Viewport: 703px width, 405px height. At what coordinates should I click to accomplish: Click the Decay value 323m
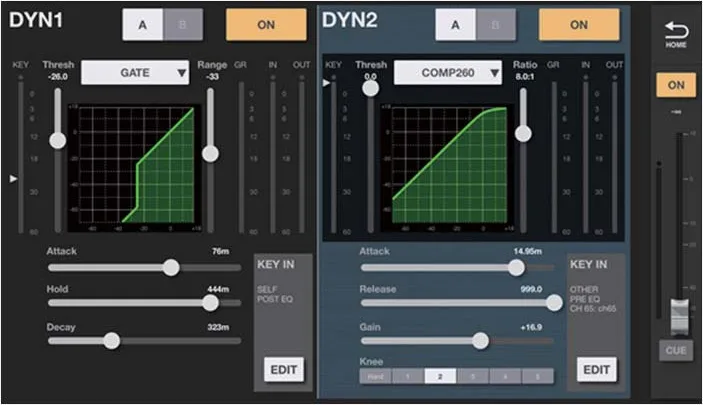[218, 327]
